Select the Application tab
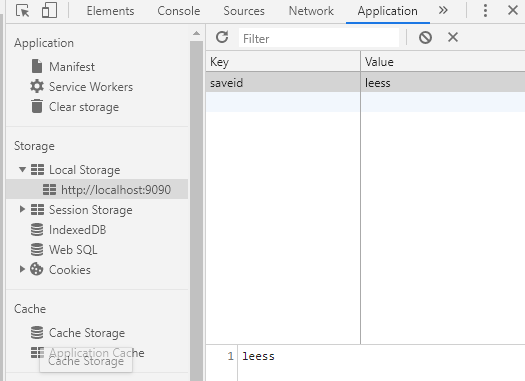Viewport: 525px width, 381px height. pyautogui.click(x=387, y=11)
